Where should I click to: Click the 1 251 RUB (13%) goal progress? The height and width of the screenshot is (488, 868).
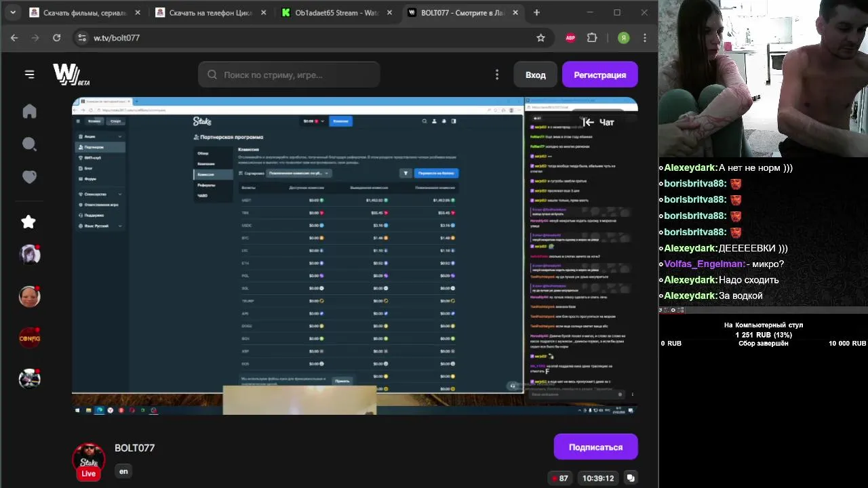pyautogui.click(x=764, y=335)
